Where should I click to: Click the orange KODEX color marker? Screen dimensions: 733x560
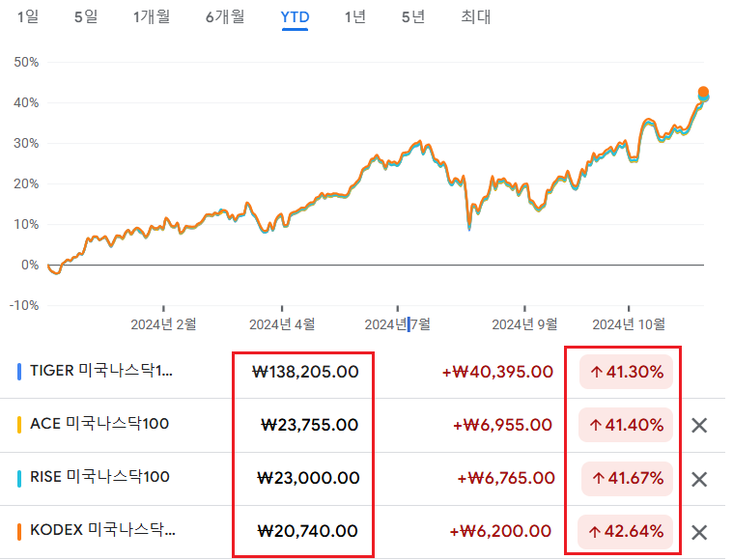pos(19,532)
